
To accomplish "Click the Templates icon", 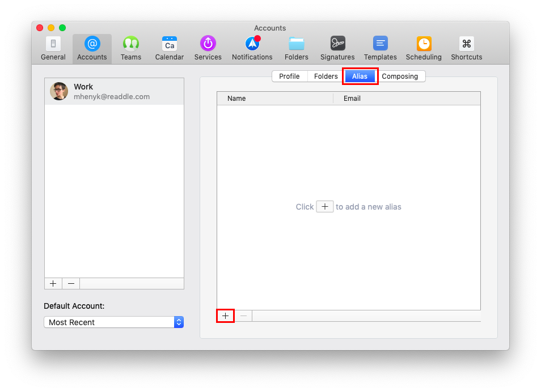I will coord(379,48).
